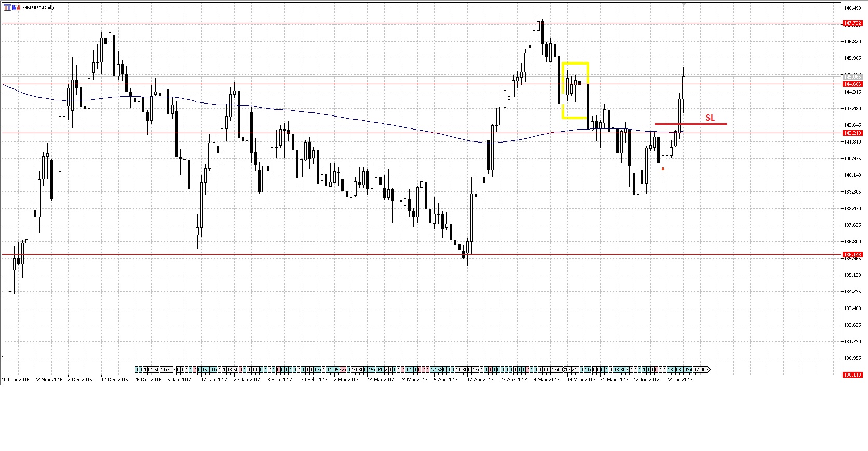Open the 01:05 calendar event marker
Viewport: 868px width, 451px height.
pyautogui.click(x=333, y=370)
